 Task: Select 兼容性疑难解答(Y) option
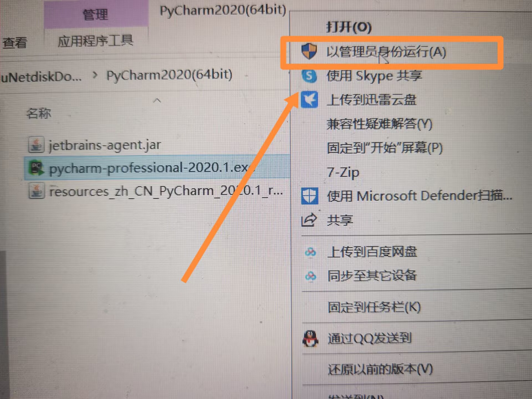[x=379, y=124]
